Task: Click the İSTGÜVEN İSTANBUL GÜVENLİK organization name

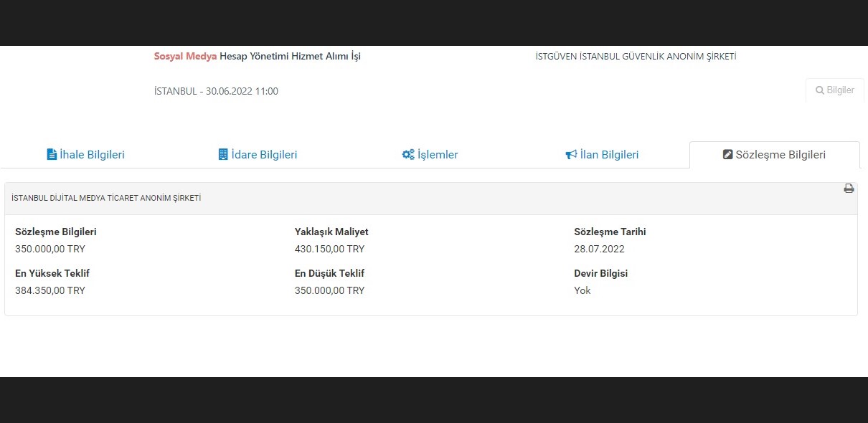Action: 636,57
